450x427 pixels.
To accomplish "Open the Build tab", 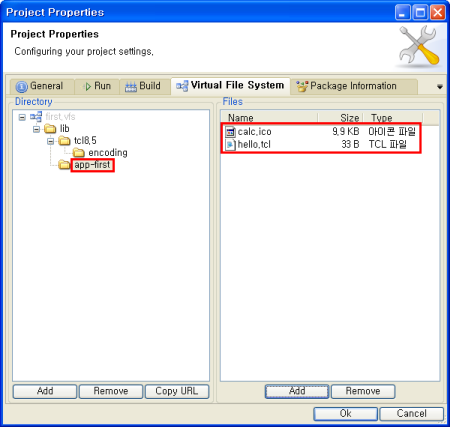I will 144,86.
